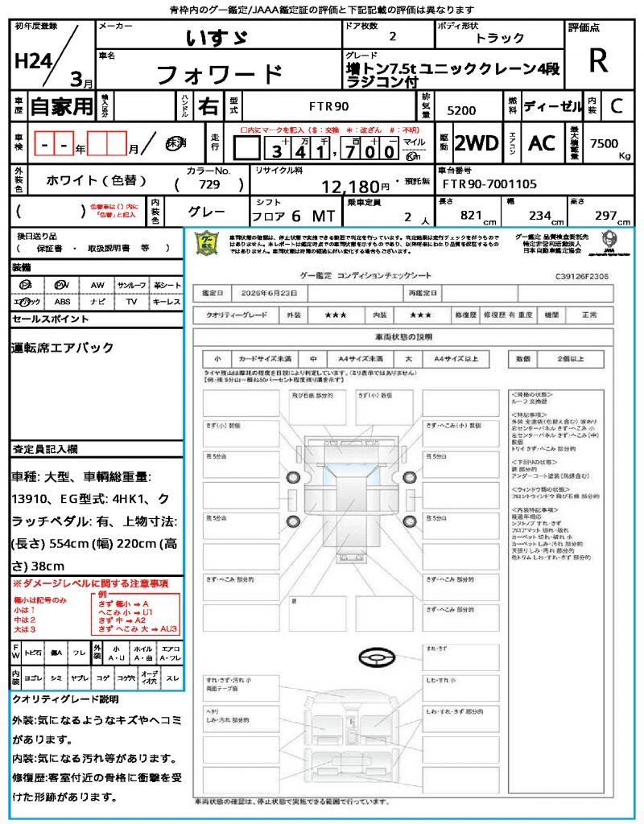Image resolution: width=644 pixels, height=824 pixels.
Task: Click the 2個以上 quantity legend
Action: tap(571, 359)
